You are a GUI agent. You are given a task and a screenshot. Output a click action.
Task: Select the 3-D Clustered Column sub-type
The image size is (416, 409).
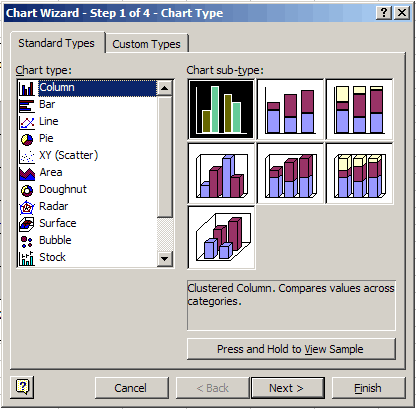(221, 173)
